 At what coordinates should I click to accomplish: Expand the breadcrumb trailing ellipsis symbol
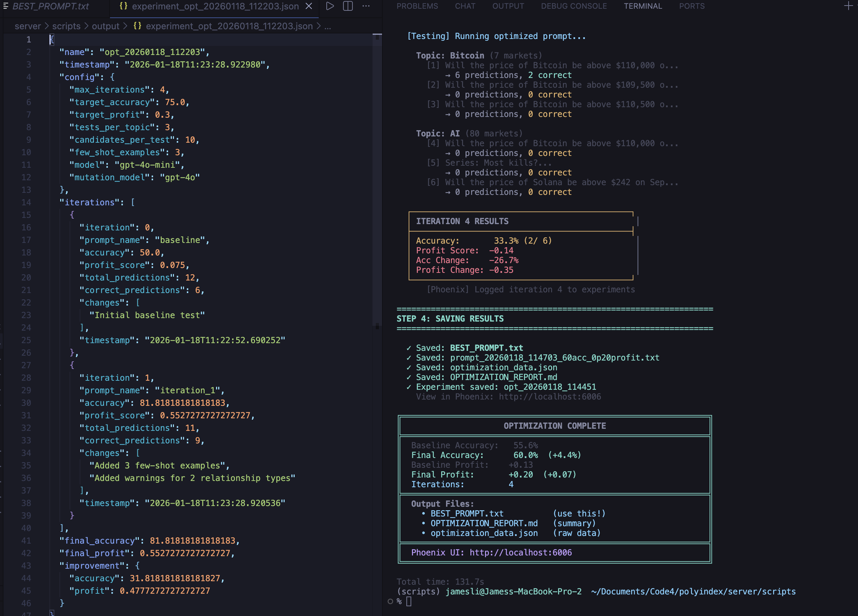coord(328,26)
